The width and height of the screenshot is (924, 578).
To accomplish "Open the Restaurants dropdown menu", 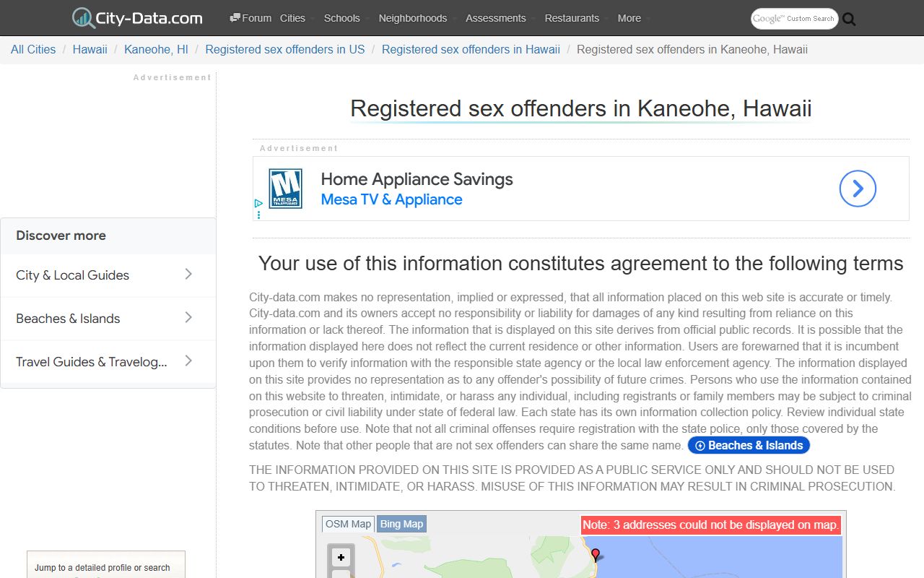I will (x=572, y=18).
